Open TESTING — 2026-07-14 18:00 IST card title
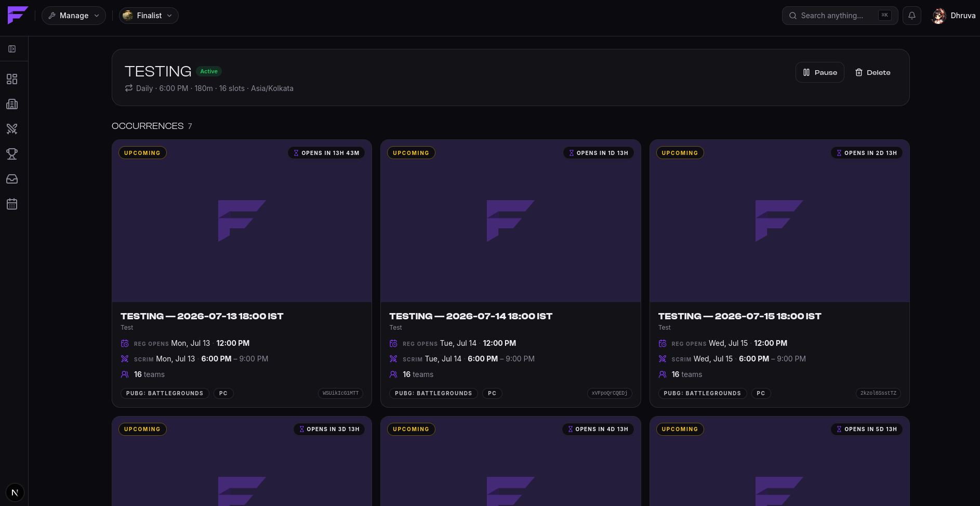The image size is (980, 506). [x=471, y=316]
